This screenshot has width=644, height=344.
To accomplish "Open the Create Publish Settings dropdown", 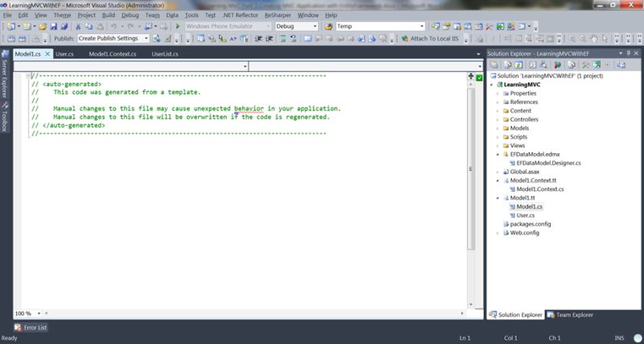I will [x=147, y=38].
